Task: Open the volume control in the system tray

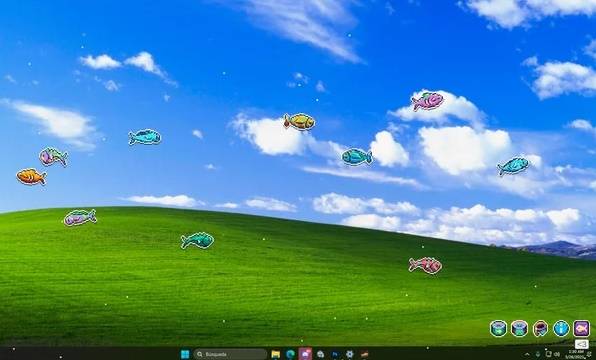Action: [x=557, y=354]
